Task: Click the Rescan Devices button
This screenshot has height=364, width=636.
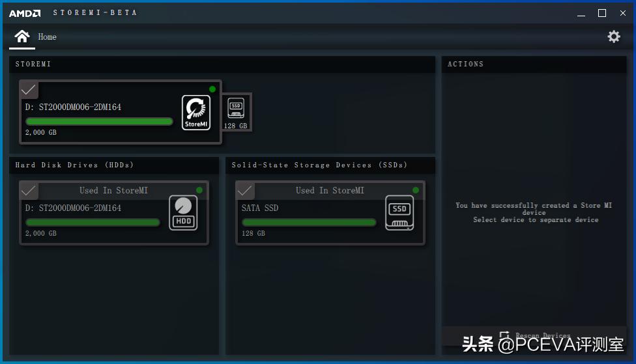Action: click(534, 335)
